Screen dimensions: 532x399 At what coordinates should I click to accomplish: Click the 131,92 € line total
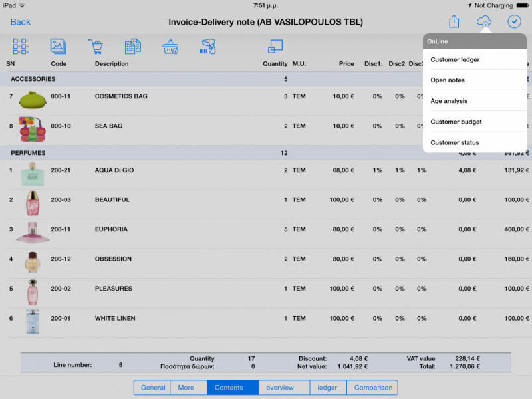click(517, 170)
